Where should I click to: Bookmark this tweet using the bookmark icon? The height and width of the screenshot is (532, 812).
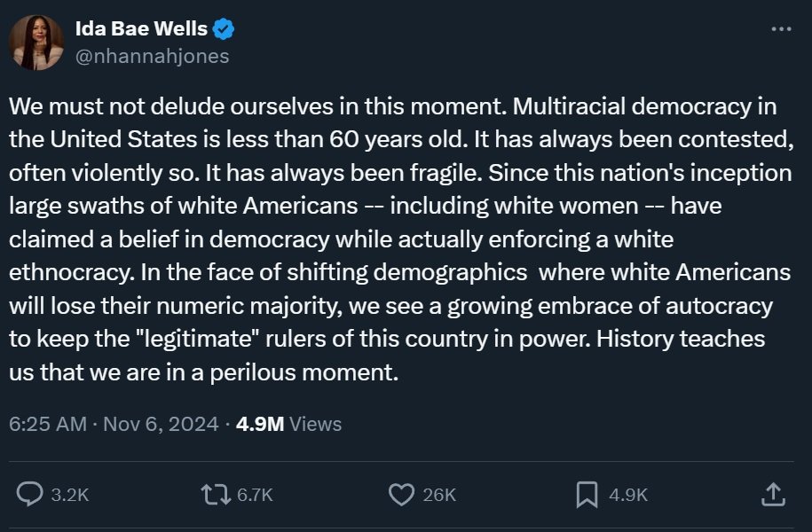click(587, 494)
